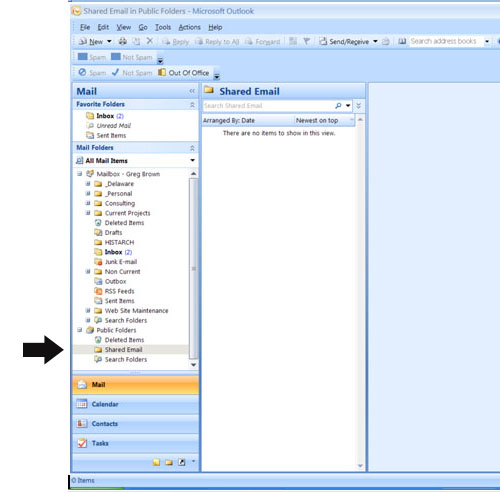Image resolution: width=500 pixels, height=492 pixels.
Task: Click the Mail navigation button
Action: tap(136, 385)
